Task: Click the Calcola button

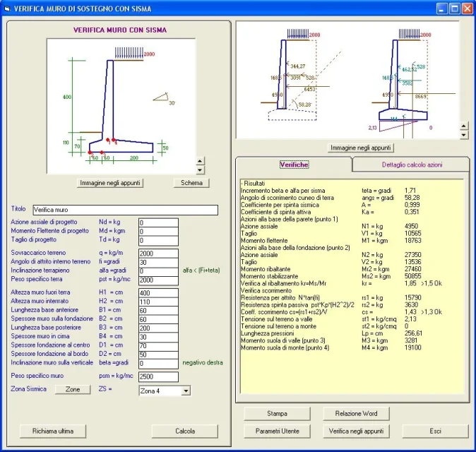Action: coord(184,431)
